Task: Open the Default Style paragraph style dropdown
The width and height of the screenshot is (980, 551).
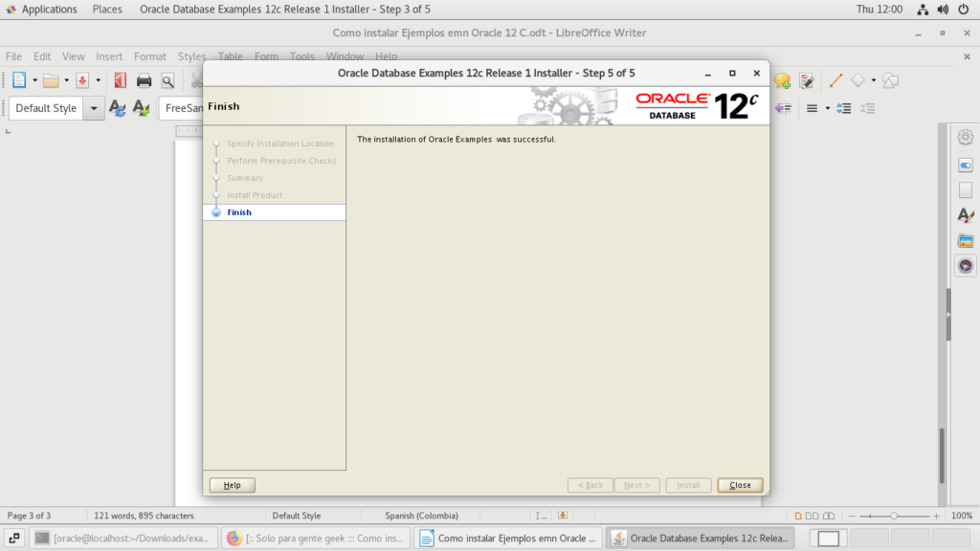Action: (x=94, y=108)
